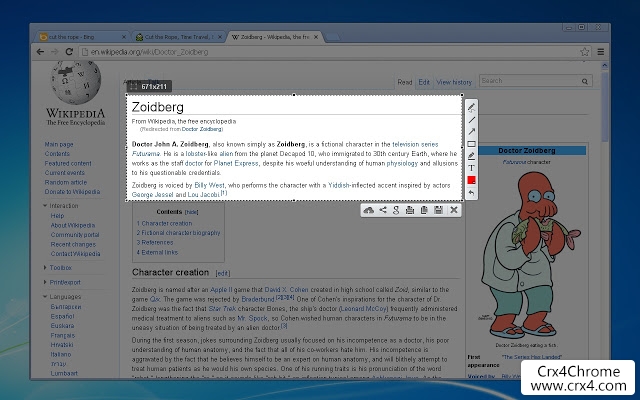Close the 'cut the rope - Bing' tab

coord(124,37)
